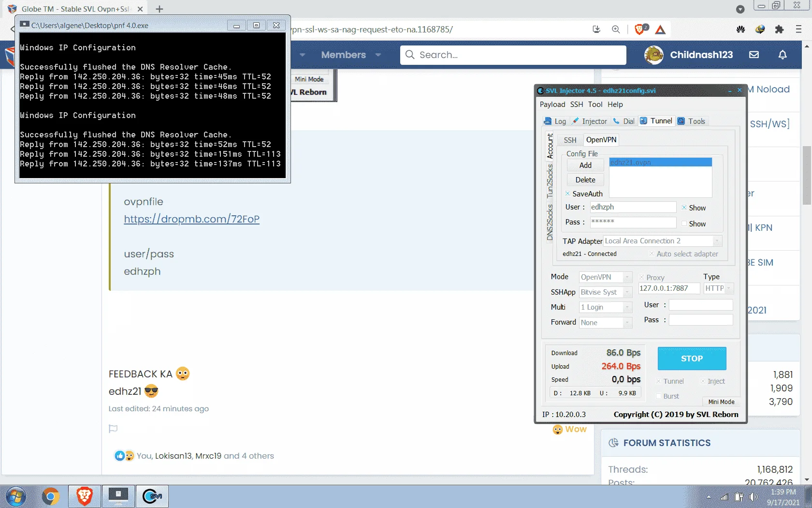This screenshot has height=508, width=812.
Task: Toggle the SaveAuth checkbox
Action: (568, 194)
